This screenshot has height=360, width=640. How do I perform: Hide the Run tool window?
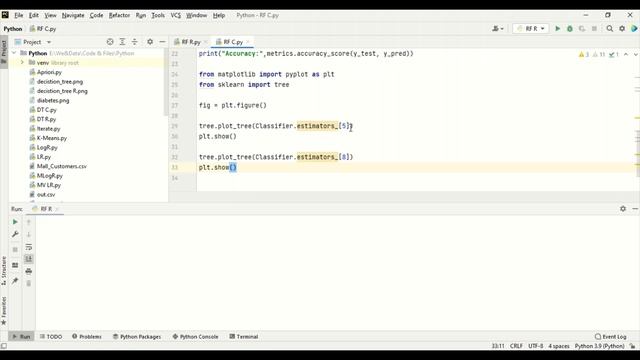(x=635, y=209)
